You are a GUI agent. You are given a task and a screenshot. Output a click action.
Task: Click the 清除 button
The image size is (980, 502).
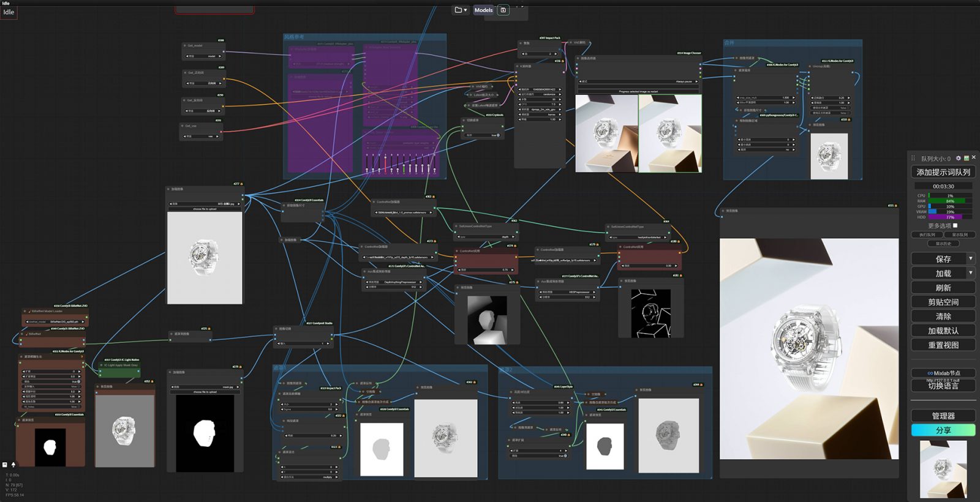943,317
